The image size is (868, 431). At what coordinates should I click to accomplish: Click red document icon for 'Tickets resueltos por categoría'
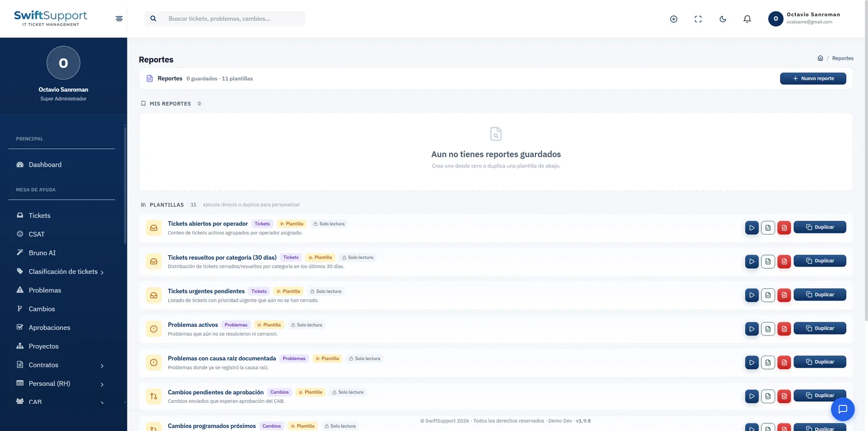pyautogui.click(x=784, y=262)
